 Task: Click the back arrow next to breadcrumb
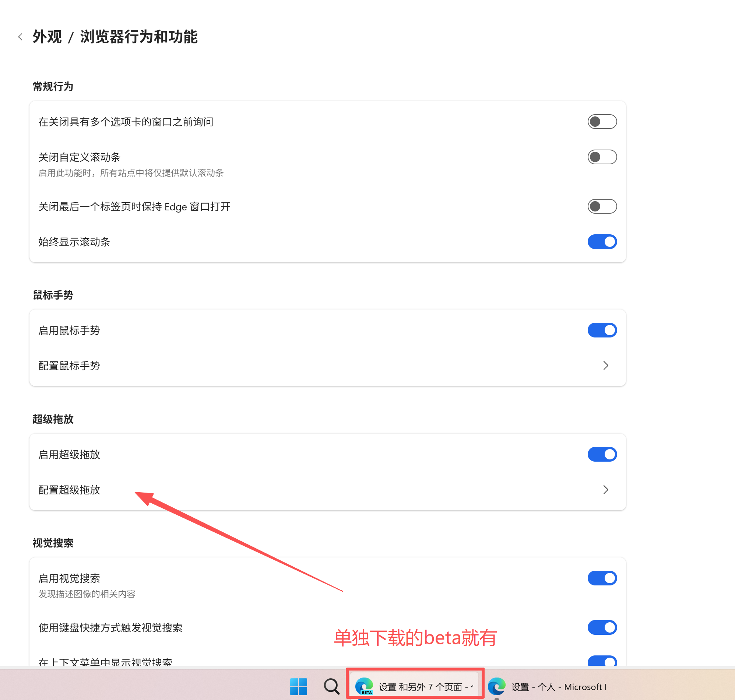[x=21, y=36]
